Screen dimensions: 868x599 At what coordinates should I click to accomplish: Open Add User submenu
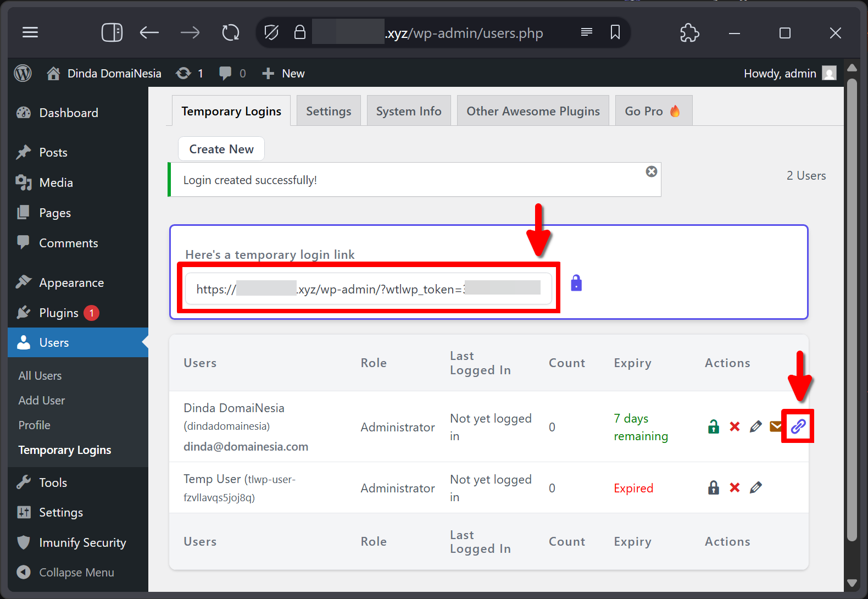(42, 401)
